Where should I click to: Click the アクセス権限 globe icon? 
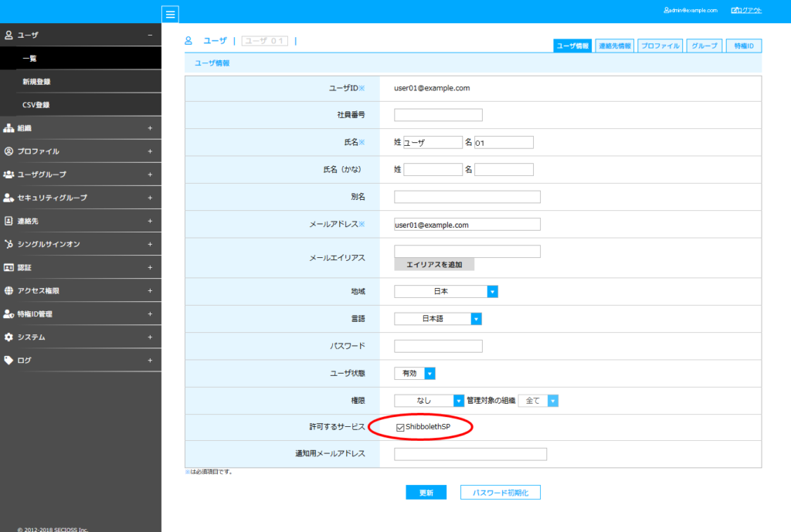point(9,290)
